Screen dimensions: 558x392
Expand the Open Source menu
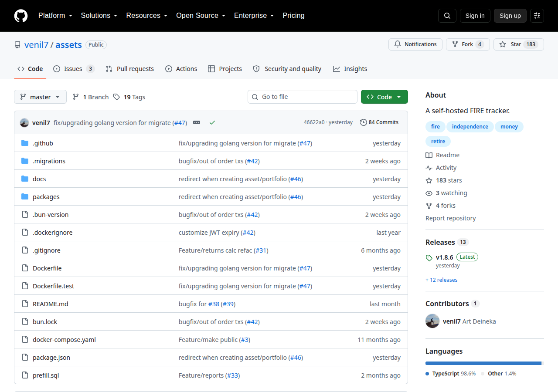pyautogui.click(x=201, y=15)
